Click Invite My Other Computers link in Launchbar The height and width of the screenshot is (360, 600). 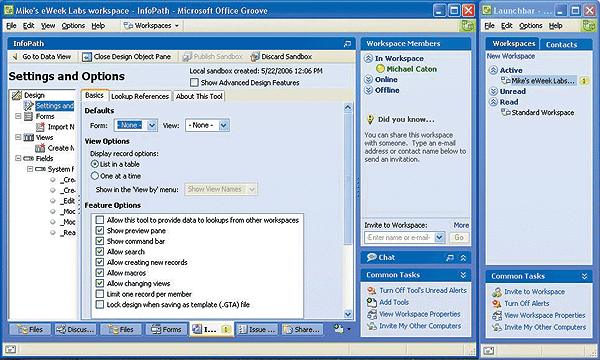click(x=545, y=327)
